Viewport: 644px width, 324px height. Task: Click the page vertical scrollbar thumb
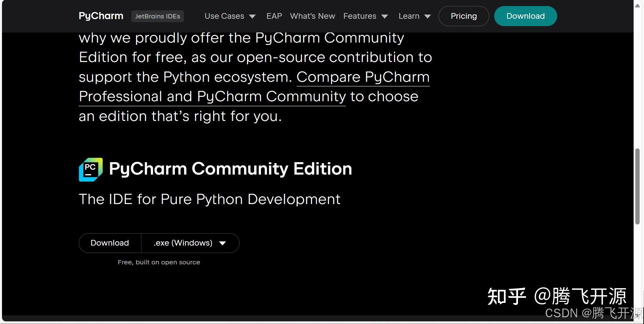(637, 186)
